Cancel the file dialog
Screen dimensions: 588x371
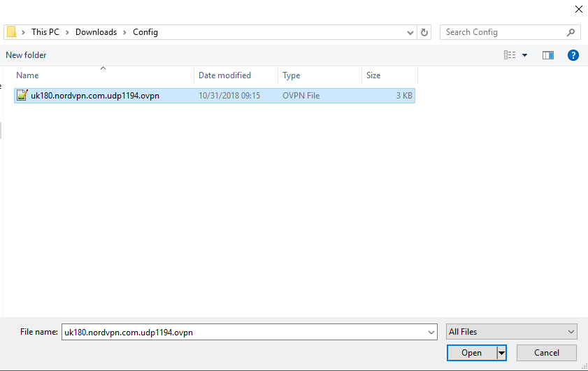coord(546,353)
